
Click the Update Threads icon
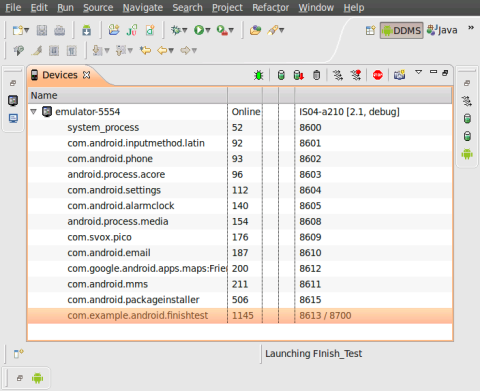[338, 75]
